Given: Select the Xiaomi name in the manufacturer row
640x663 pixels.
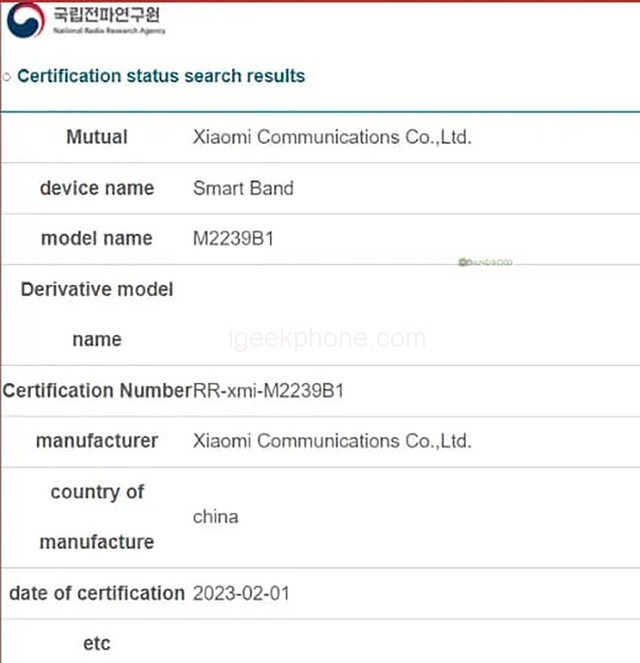Looking at the screenshot, I should tap(331, 441).
